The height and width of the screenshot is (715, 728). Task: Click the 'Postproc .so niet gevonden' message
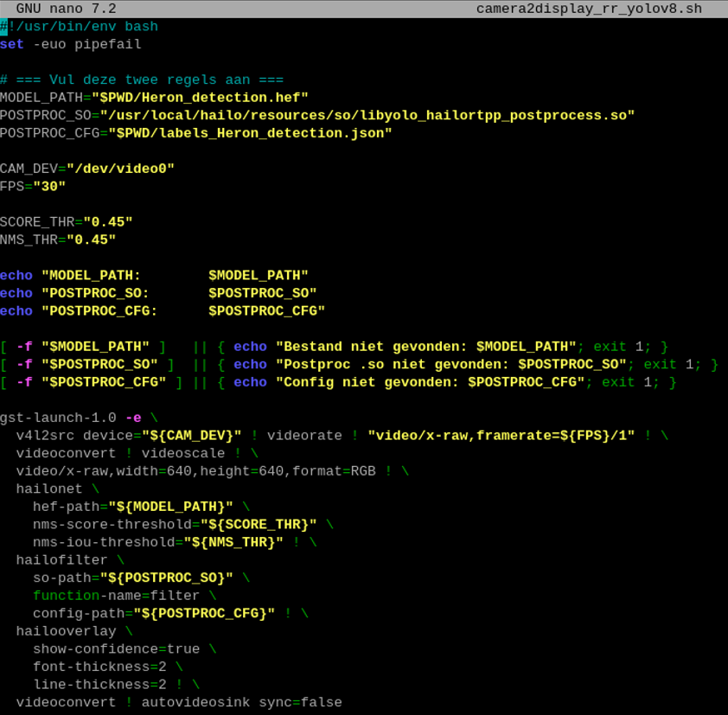point(450,364)
